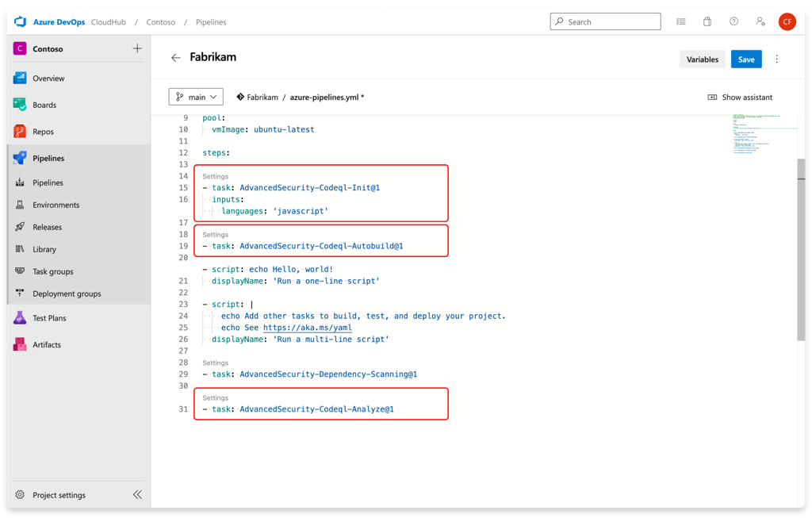Image resolution: width=812 pixels, height=518 pixels.
Task: Open the Variables panel
Action: tap(701, 59)
